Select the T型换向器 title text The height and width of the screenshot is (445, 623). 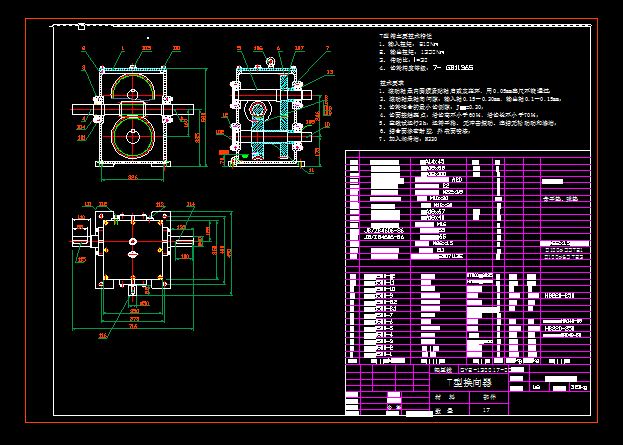click(x=469, y=383)
